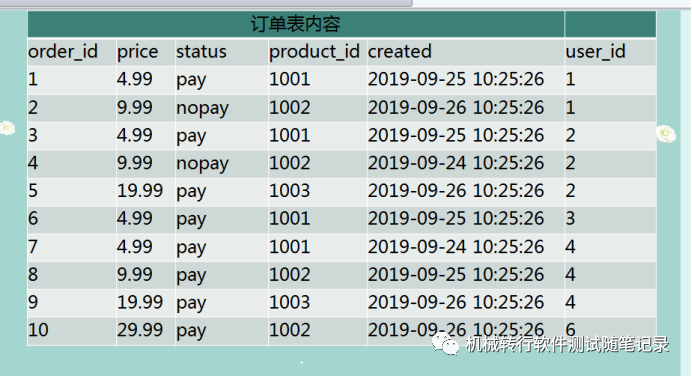Click 19.99 price in order 9 row
Image resolution: width=692 pixels, height=376 pixels.
(140, 302)
